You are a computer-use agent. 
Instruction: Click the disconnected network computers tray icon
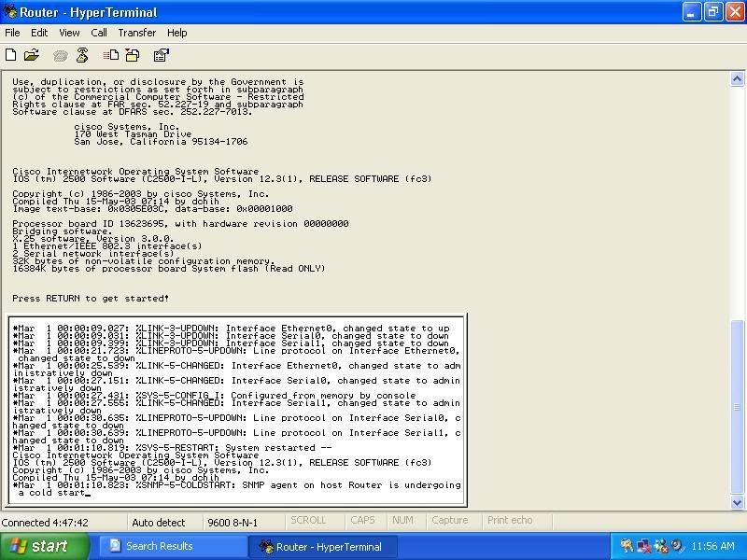(x=644, y=546)
